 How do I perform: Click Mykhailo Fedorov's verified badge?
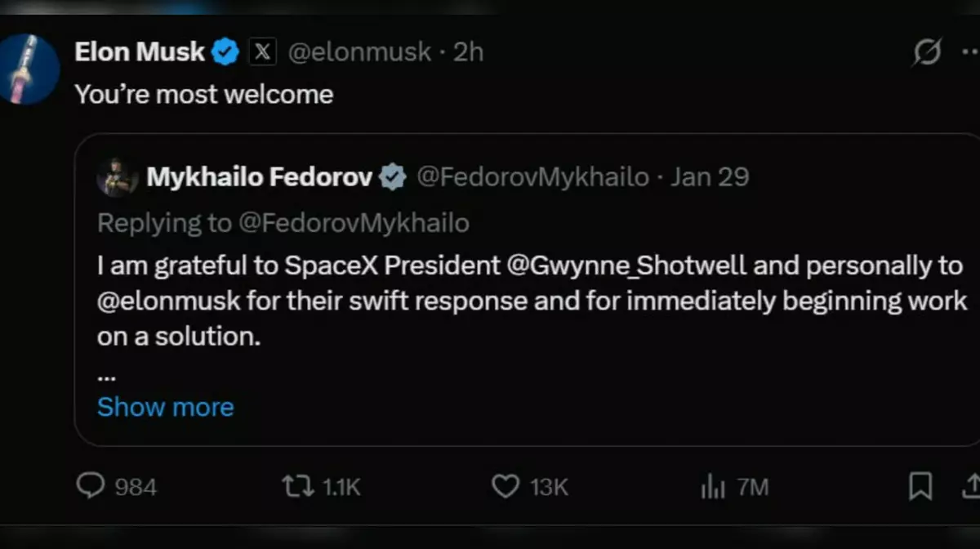point(393,176)
